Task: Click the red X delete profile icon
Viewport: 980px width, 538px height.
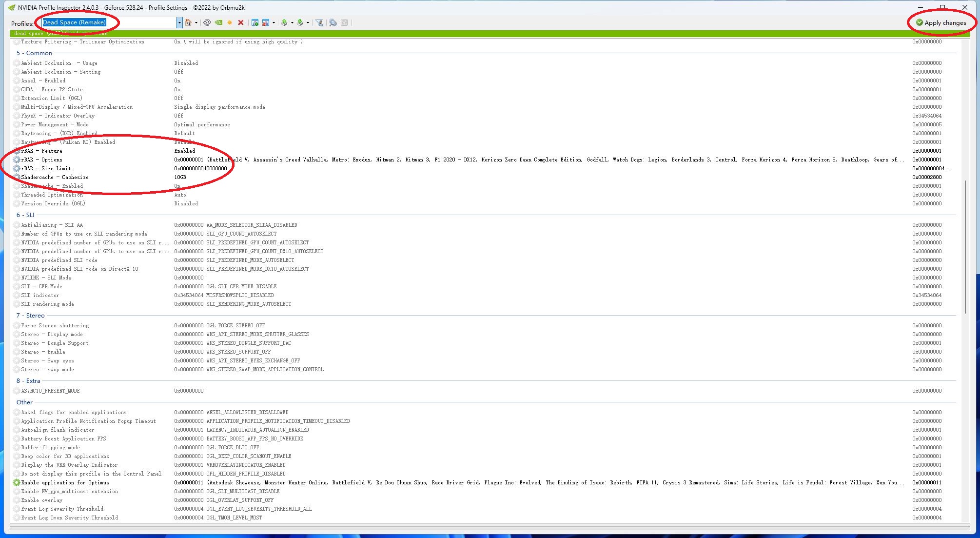Action: 240,22
